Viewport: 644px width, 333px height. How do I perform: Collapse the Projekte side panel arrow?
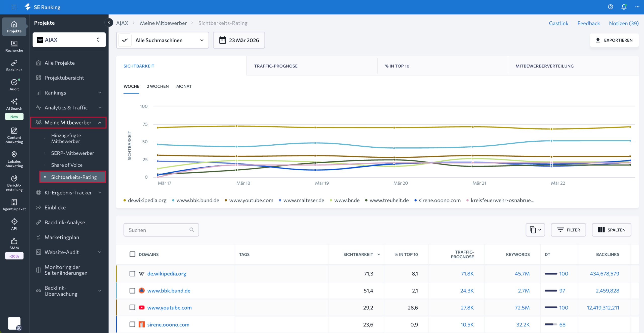[109, 23]
